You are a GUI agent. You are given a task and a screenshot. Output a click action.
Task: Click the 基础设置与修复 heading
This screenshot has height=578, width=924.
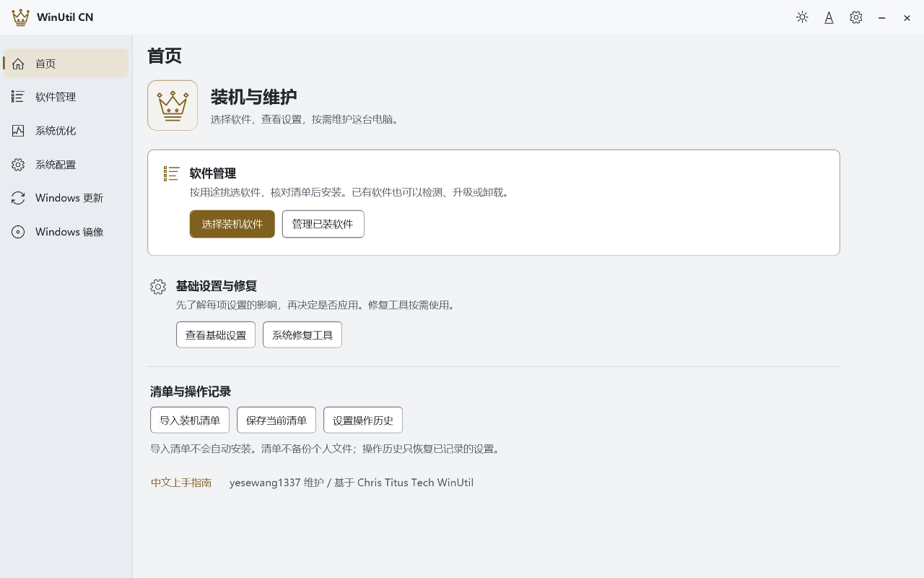[x=217, y=286]
